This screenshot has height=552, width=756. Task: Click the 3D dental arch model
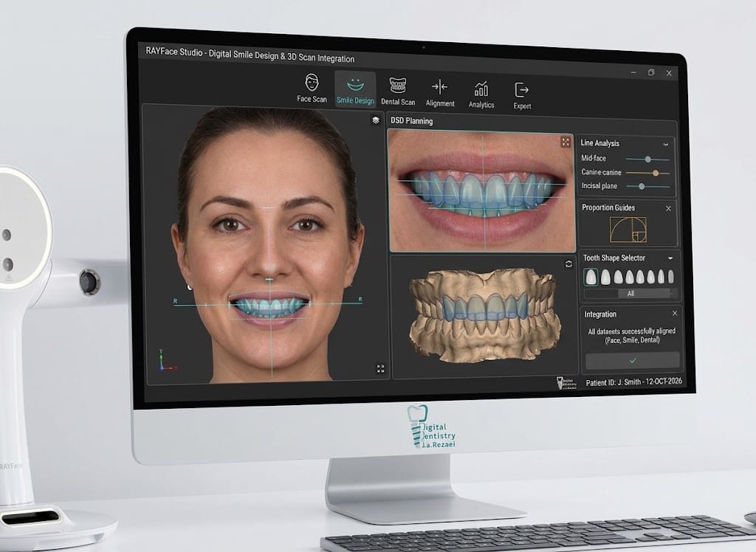coord(484,316)
